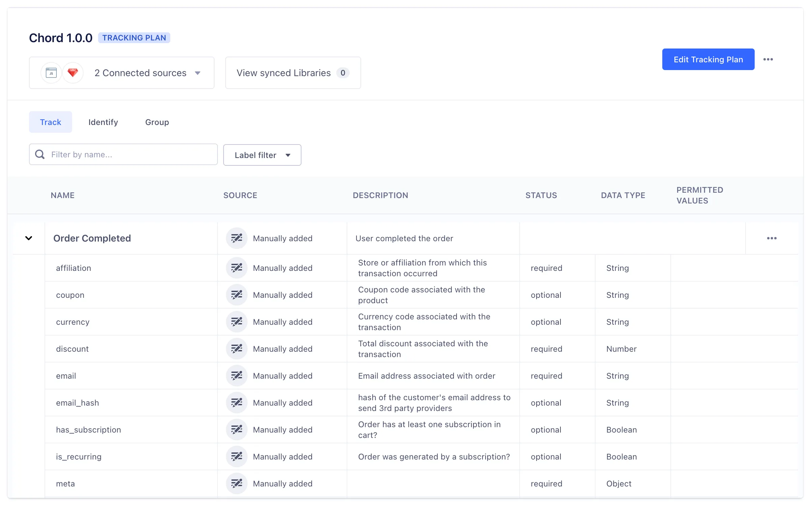812x506 pixels.
Task: Click the PERMITTED VALUES column header
Action: click(x=700, y=195)
